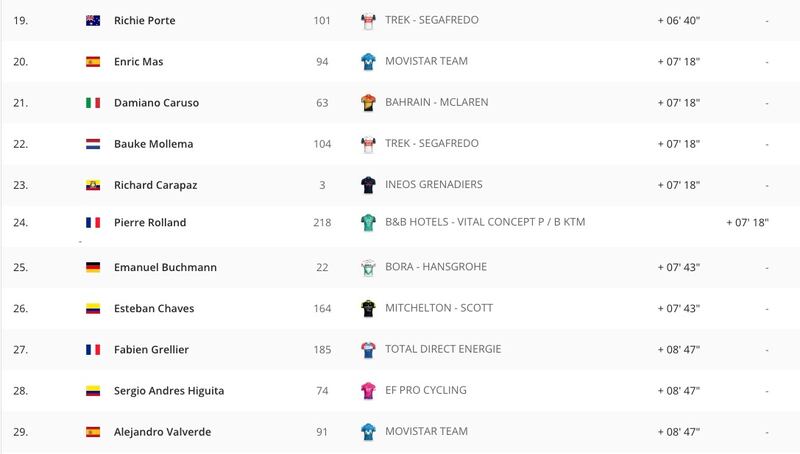Click the B&B Hotels jersey icon
The width and height of the screenshot is (800, 454).
click(x=368, y=223)
